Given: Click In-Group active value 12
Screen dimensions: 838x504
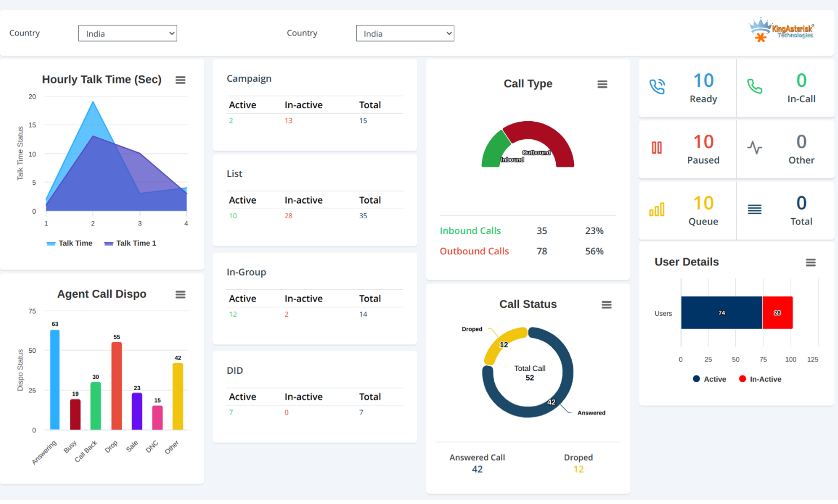Looking at the screenshot, I should [232, 315].
